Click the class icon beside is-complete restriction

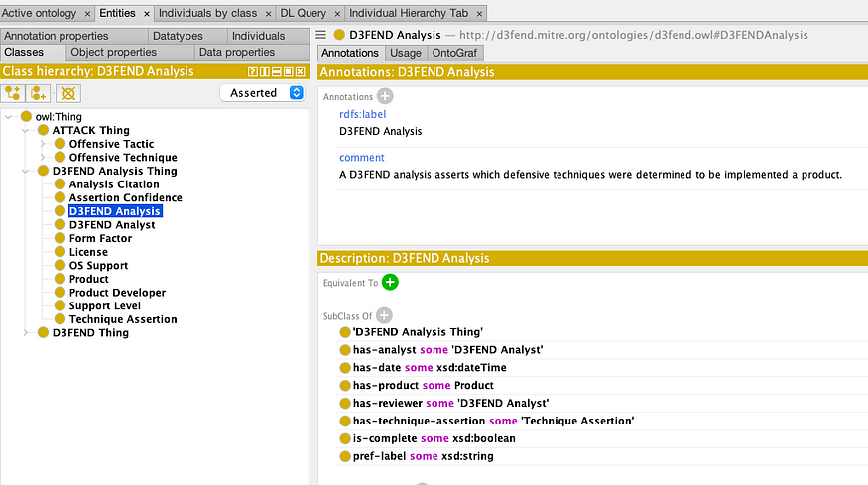coord(345,438)
